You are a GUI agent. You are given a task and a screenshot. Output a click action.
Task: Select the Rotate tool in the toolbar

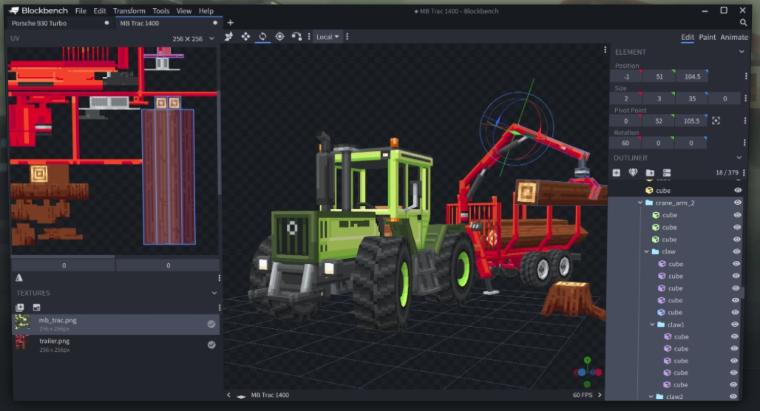263,37
